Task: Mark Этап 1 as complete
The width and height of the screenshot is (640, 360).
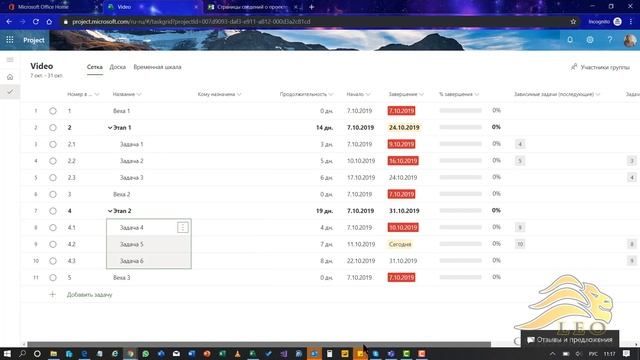Action: 53,127
